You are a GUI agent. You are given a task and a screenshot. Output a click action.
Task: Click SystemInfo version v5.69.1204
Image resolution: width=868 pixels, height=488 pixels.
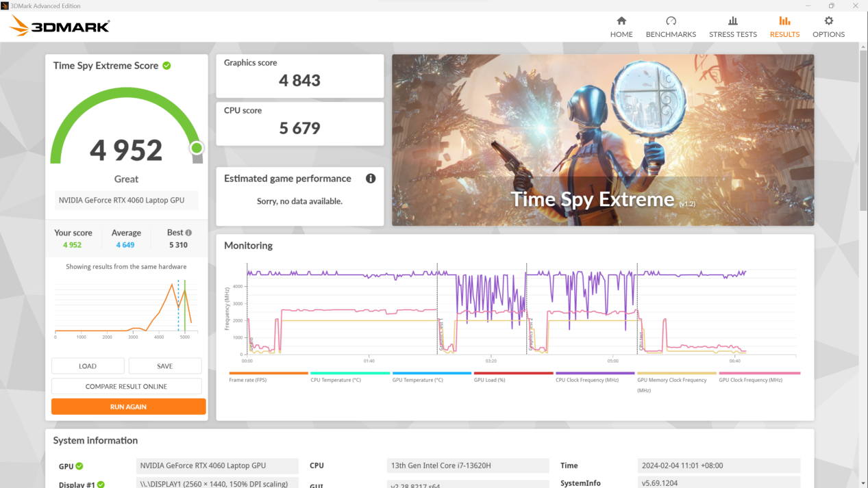tap(719, 483)
